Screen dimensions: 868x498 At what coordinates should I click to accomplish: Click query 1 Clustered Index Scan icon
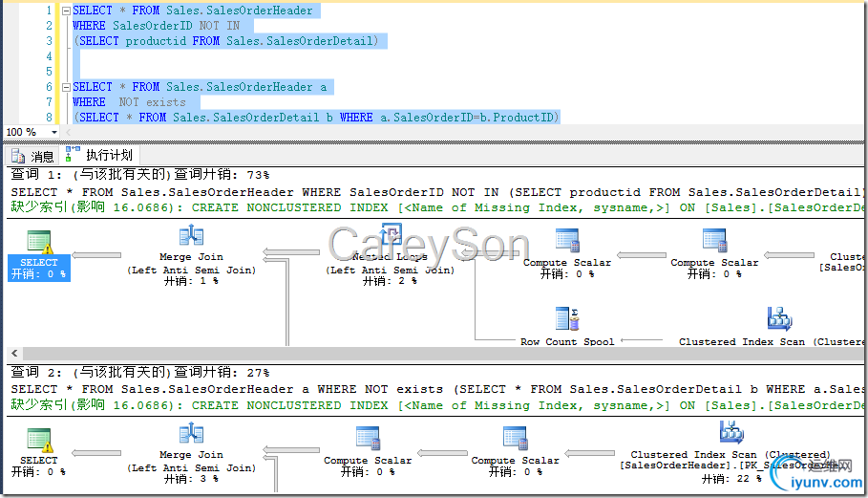pos(779,318)
